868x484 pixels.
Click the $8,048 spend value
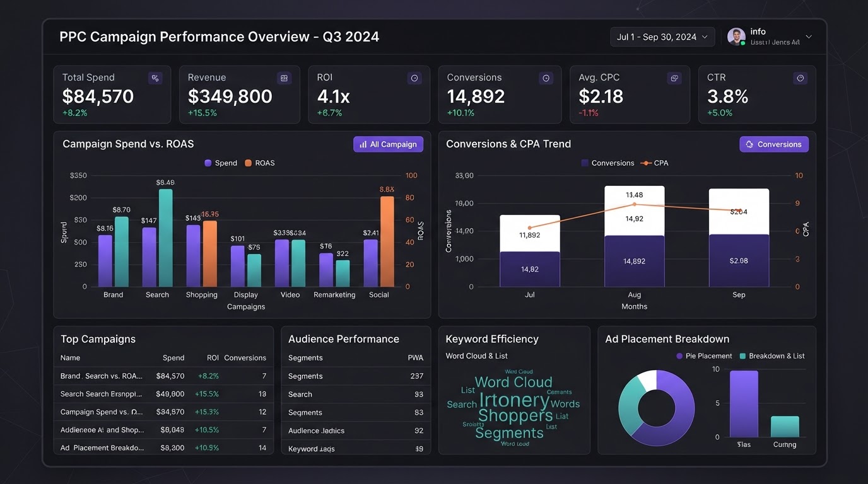(x=172, y=430)
